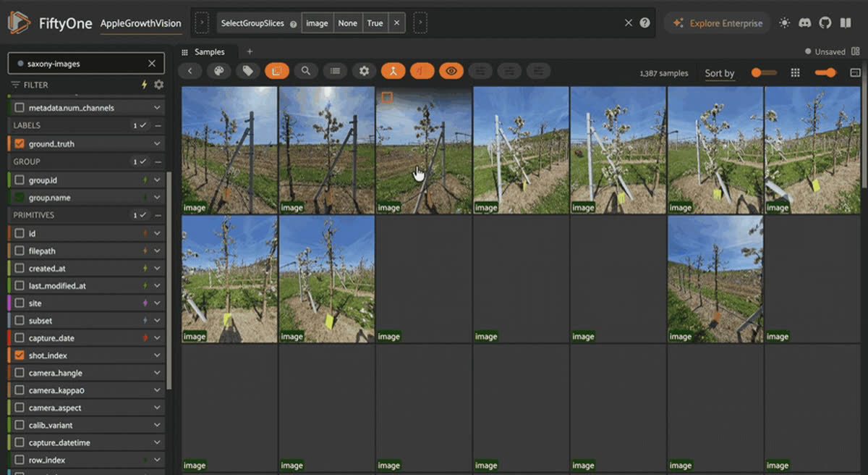Open the GitHub repository icon
Image resolution: width=868 pixels, height=475 pixels.
pos(825,23)
